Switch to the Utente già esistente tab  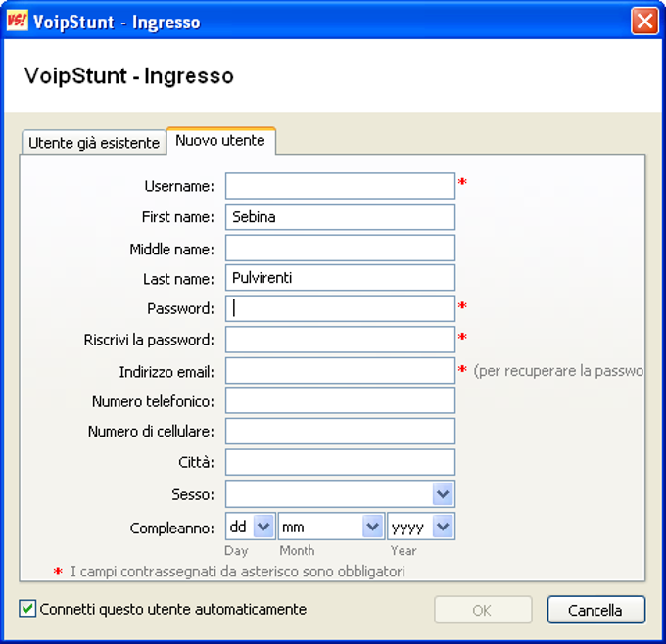point(94,143)
